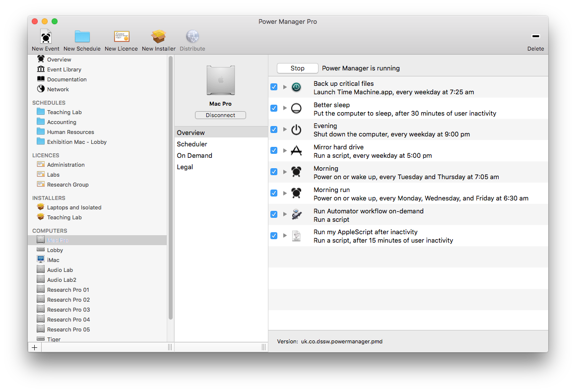Click the New Schedule folder icon
576x392 pixels.
82,36
